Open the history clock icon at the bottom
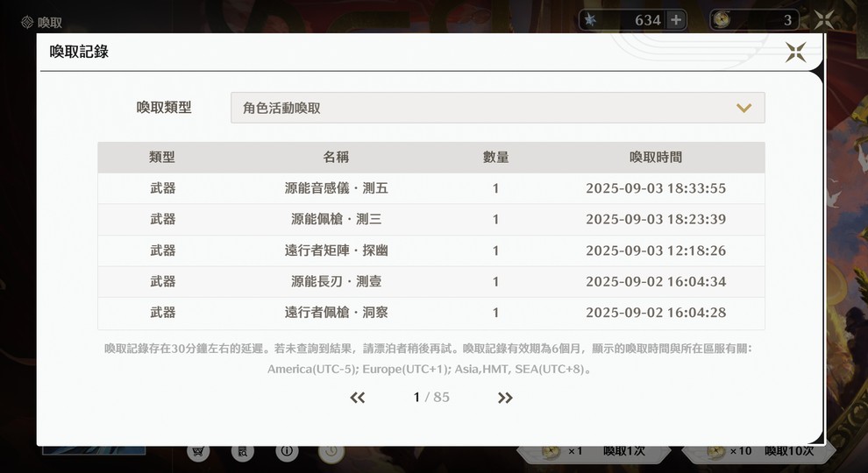 pos(331,451)
